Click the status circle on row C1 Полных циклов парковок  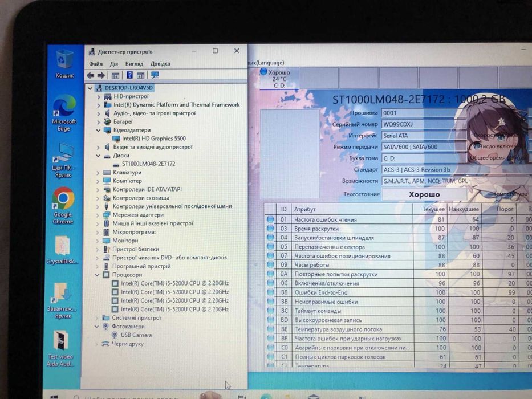[270, 357]
